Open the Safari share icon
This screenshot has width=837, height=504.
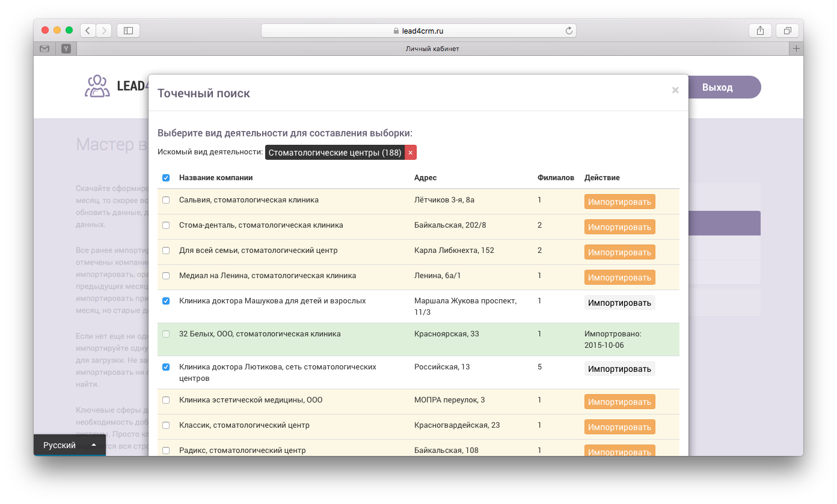click(760, 31)
